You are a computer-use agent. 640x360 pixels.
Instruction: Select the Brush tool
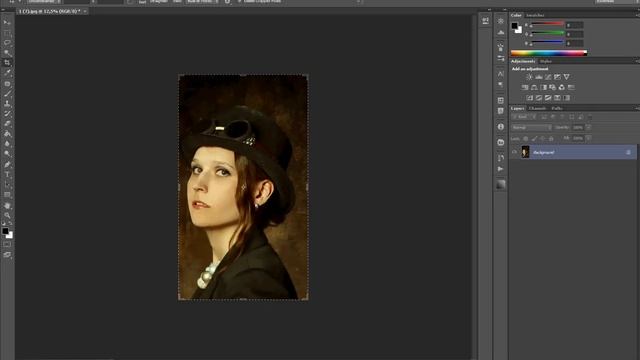coord(7,94)
